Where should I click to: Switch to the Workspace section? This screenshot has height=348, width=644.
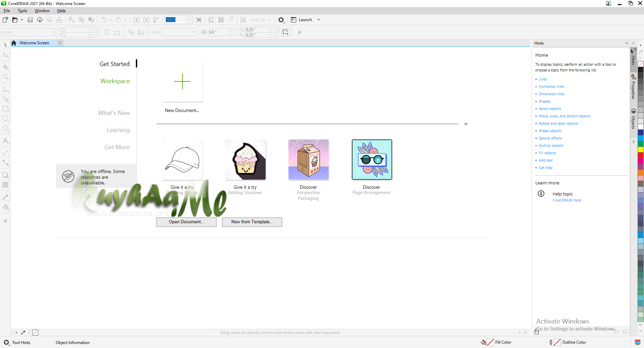[x=115, y=81]
